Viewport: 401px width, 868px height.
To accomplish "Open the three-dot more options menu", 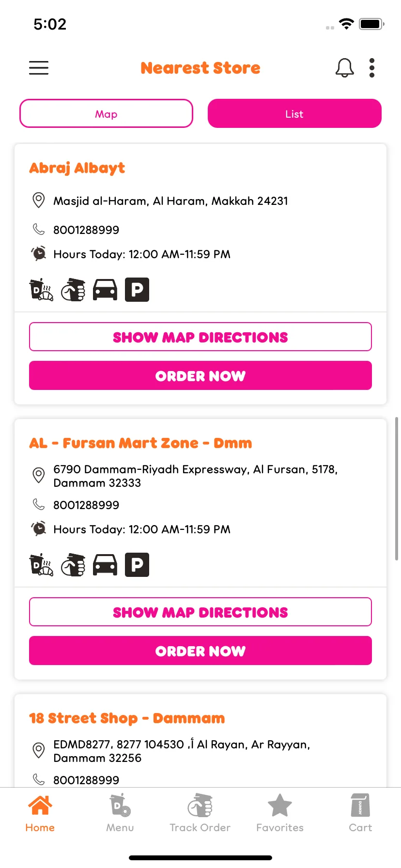I will [371, 68].
